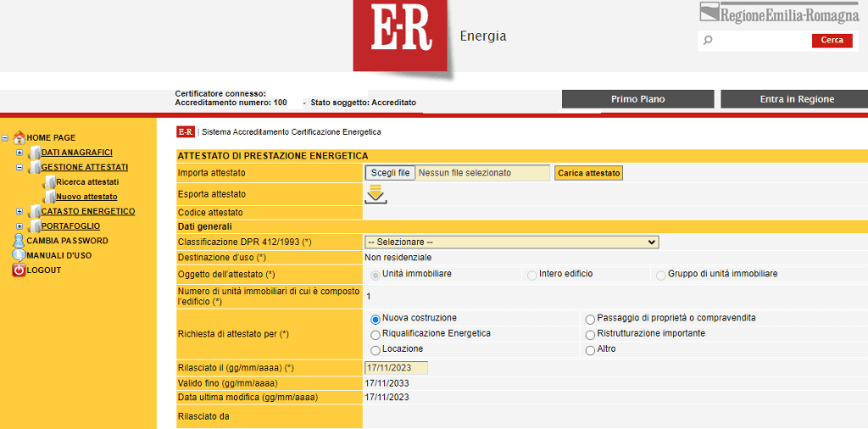
Task: Click 'Nessun file selezionato' file text
Action: 465,173
